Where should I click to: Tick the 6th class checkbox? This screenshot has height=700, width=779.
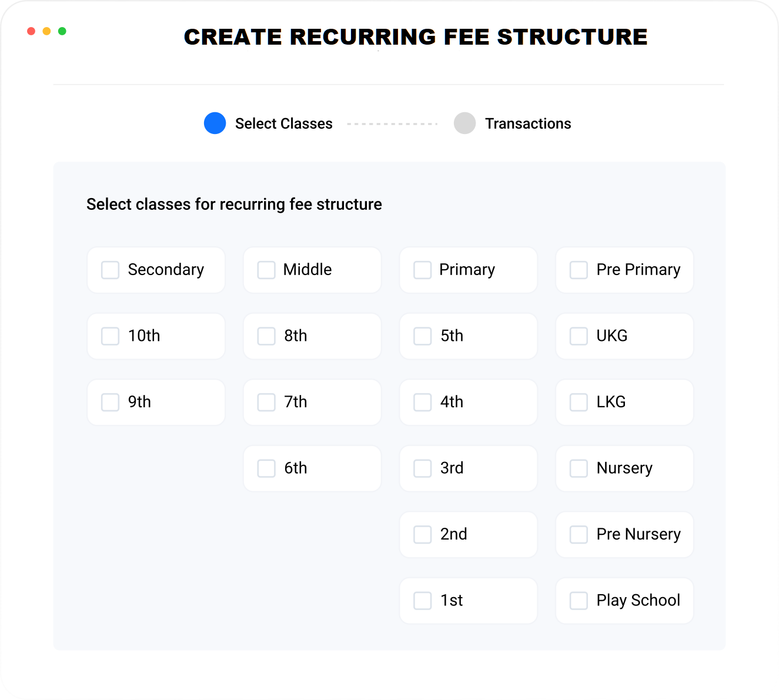click(266, 468)
